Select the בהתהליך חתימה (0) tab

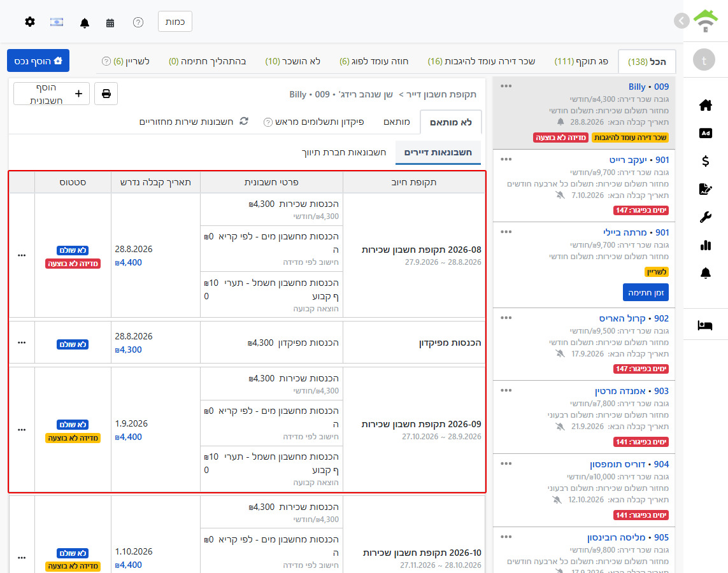click(x=207, y=61)
